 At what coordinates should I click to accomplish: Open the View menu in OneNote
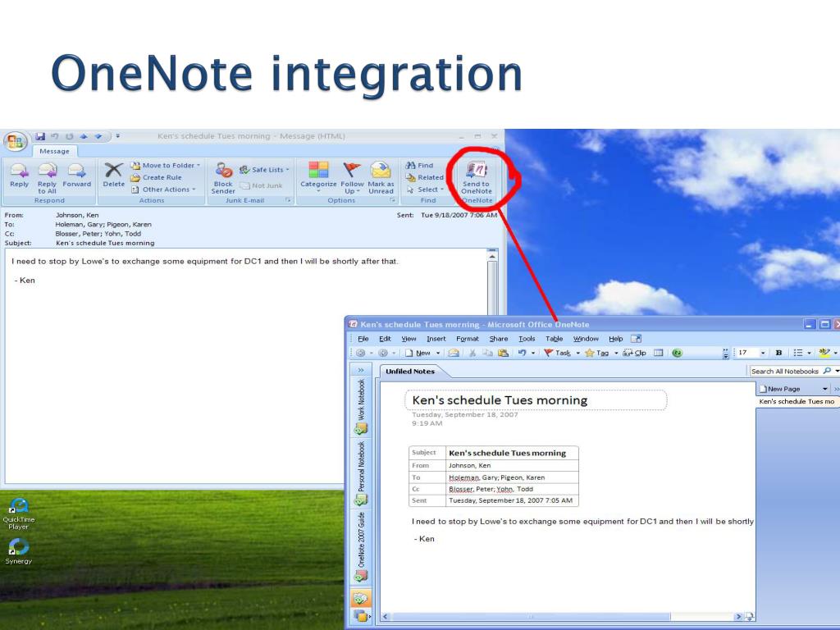click(409, 339)
